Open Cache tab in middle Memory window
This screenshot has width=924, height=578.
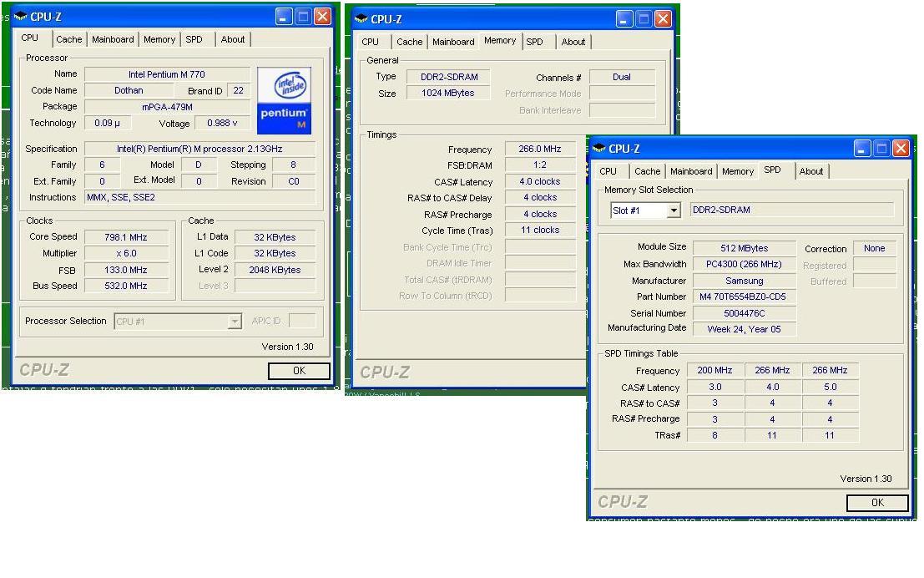(x=410, y=42)
